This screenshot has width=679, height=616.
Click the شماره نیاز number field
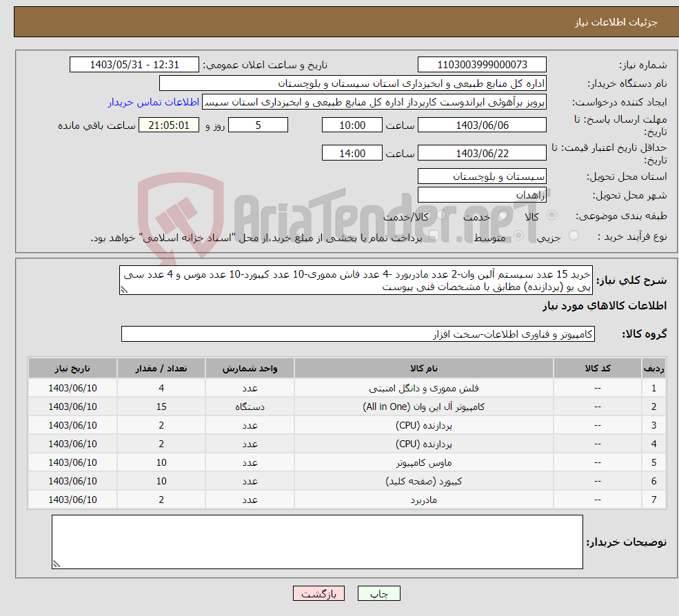482,65
